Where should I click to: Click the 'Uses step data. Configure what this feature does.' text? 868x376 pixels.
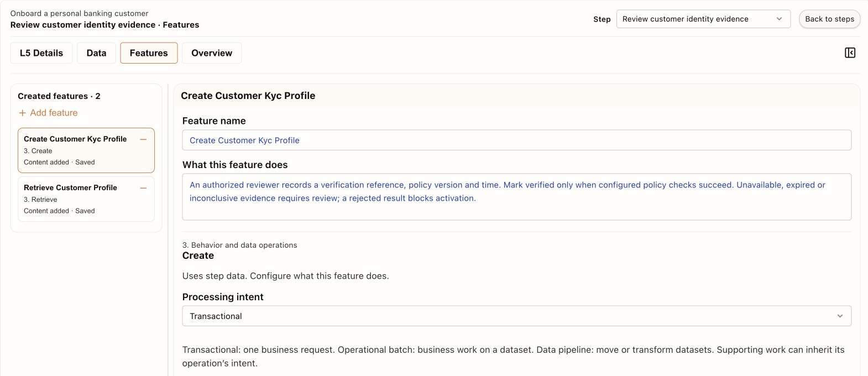pyautogui.click(x=285, y=276)
